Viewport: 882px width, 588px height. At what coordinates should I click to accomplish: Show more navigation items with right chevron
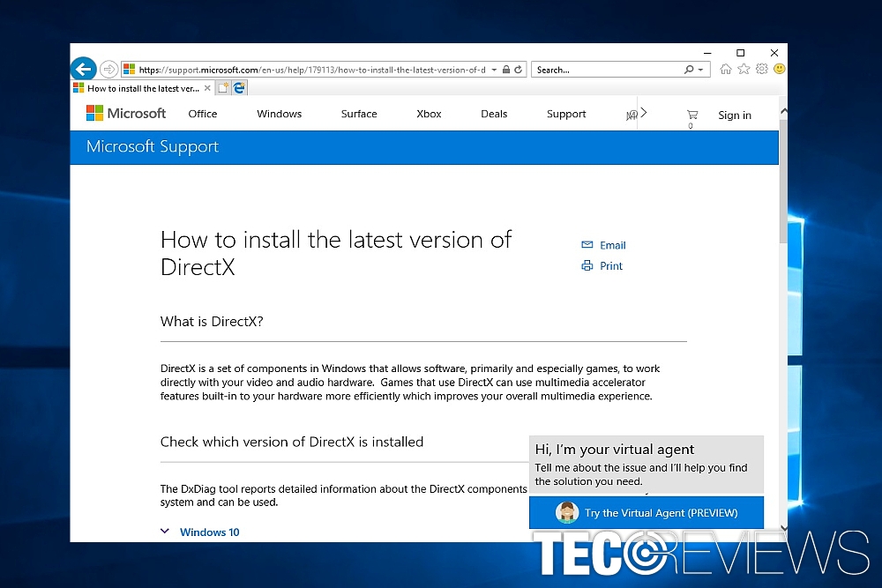[x=644, y=113]
